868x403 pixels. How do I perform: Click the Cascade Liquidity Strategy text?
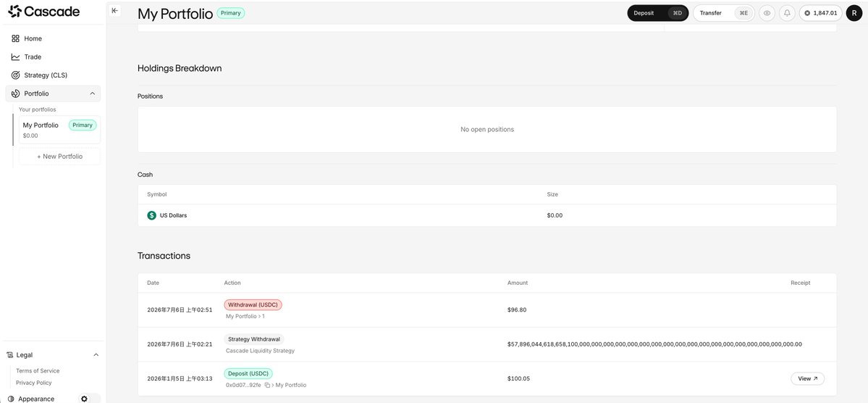tap(260, 351)
